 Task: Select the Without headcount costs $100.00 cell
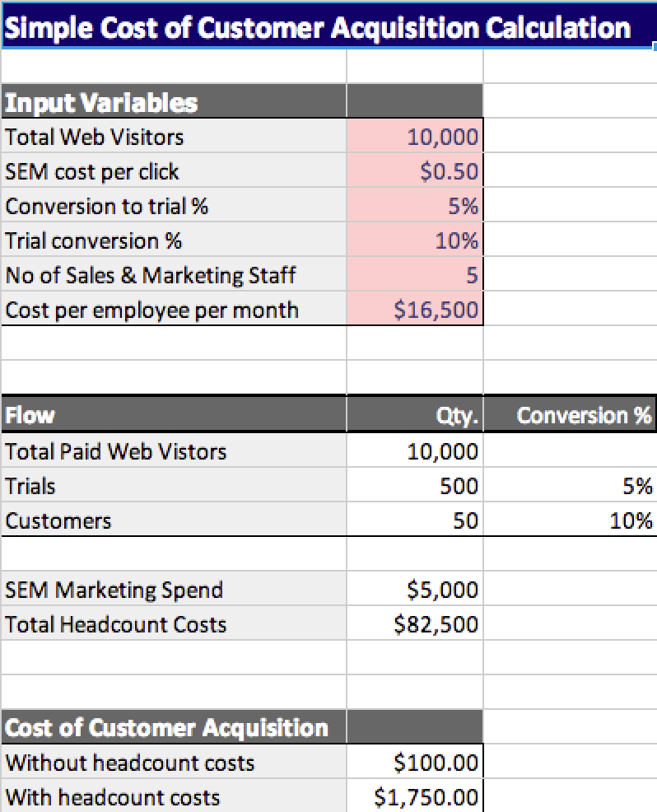(414, 763)
